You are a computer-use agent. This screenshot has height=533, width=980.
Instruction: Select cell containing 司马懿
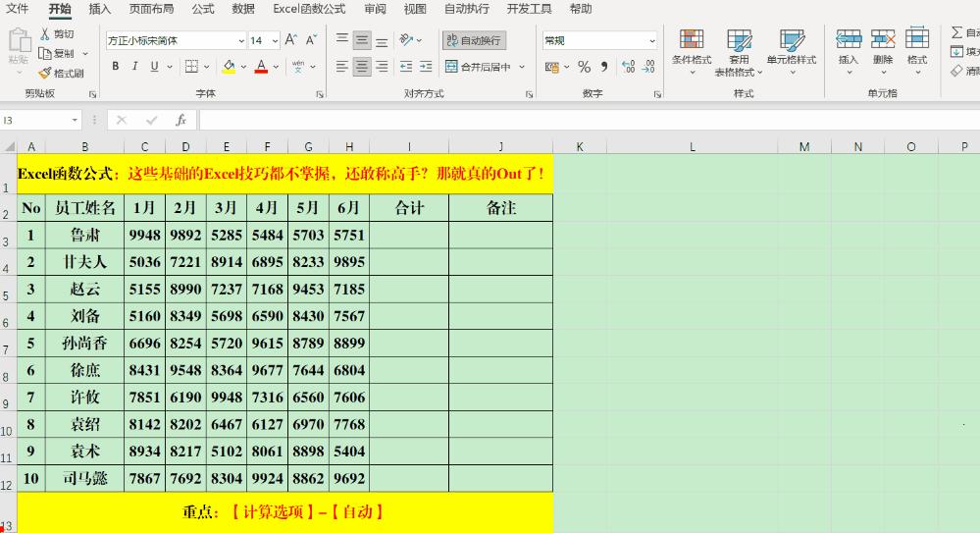coord(85,479)
